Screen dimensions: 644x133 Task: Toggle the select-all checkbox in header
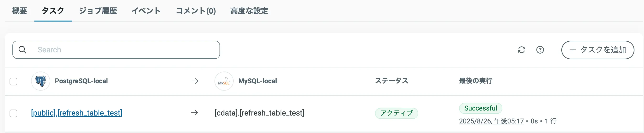(14, 81)
